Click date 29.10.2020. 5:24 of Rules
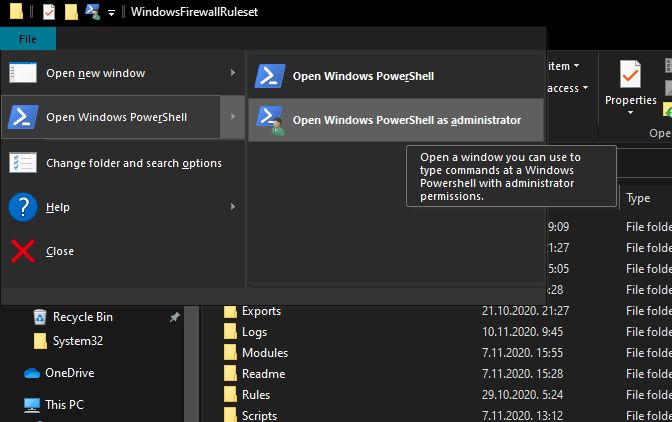The image size is (672, 422). pyautogui.click(x=522, y=395)
